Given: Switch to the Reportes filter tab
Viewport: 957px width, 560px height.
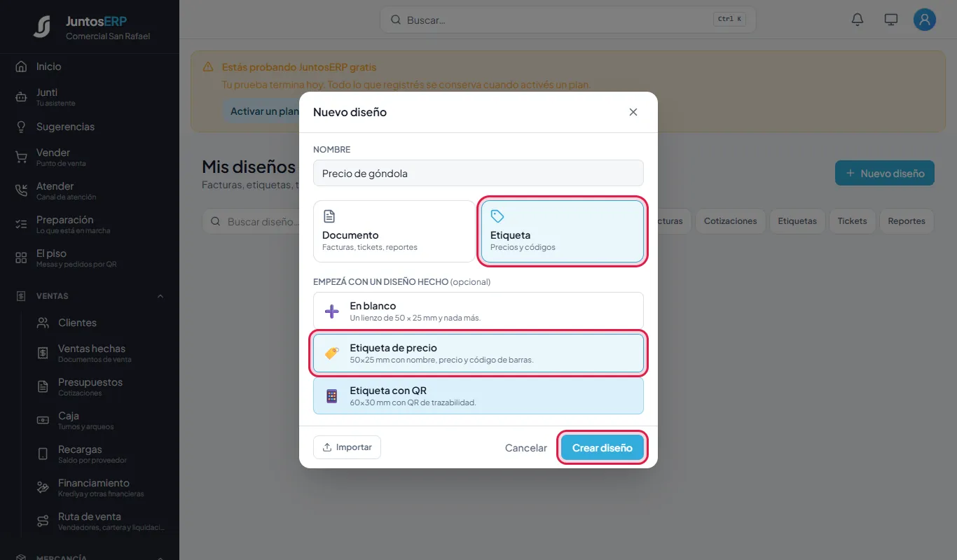Looking at the screenshot, I should (907, 221).
